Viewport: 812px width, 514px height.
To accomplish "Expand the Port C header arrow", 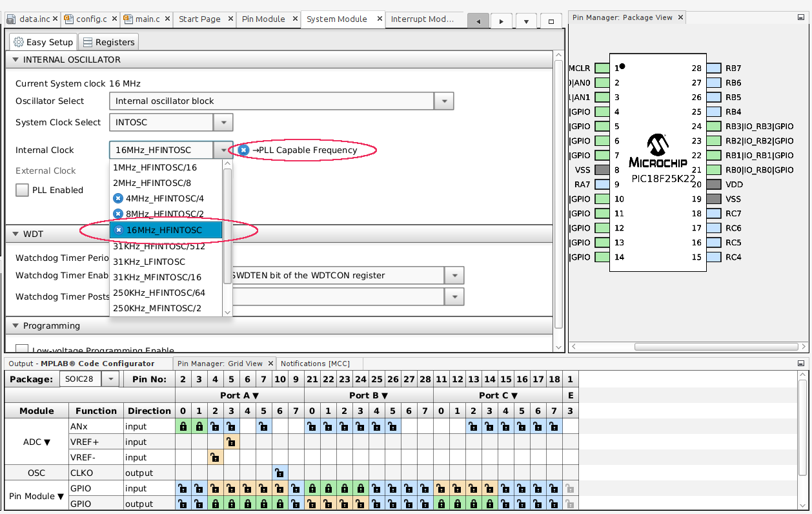I will (x=514, y=395).
